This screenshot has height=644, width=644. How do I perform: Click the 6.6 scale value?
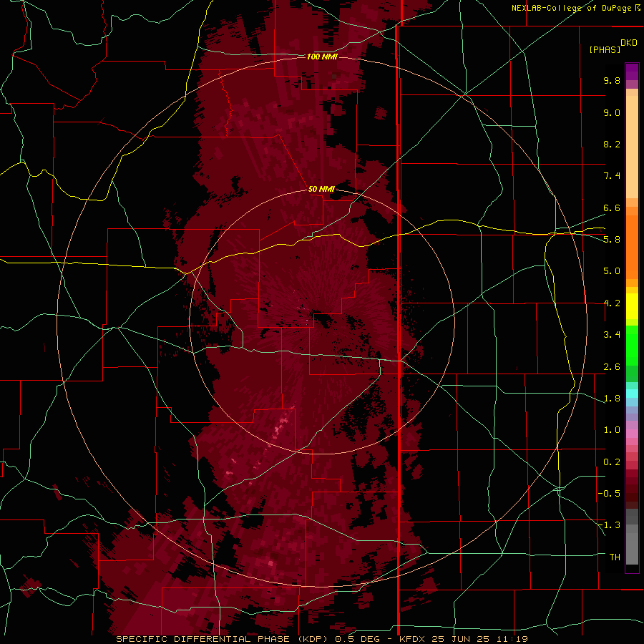tap(612, 208)
